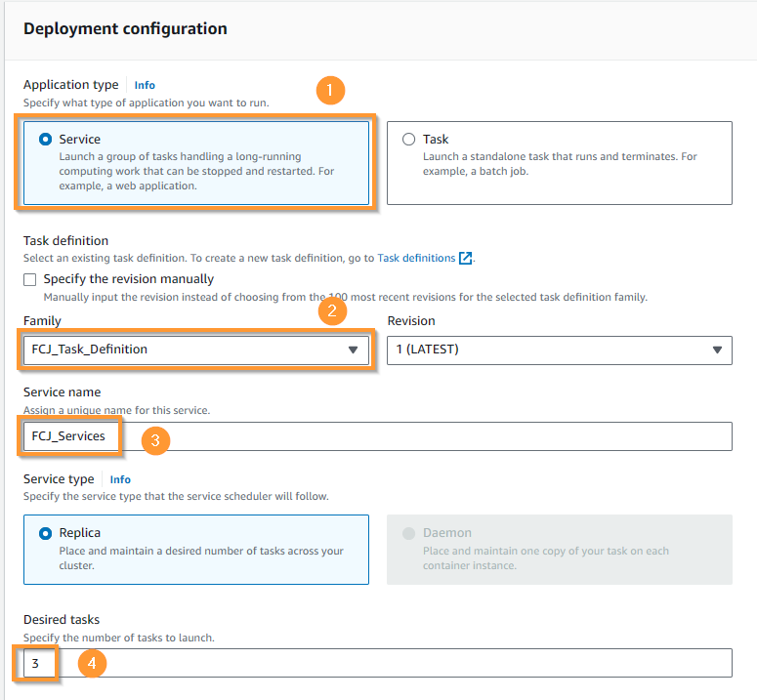Choose the Replica service type radio

pos(45,534)
